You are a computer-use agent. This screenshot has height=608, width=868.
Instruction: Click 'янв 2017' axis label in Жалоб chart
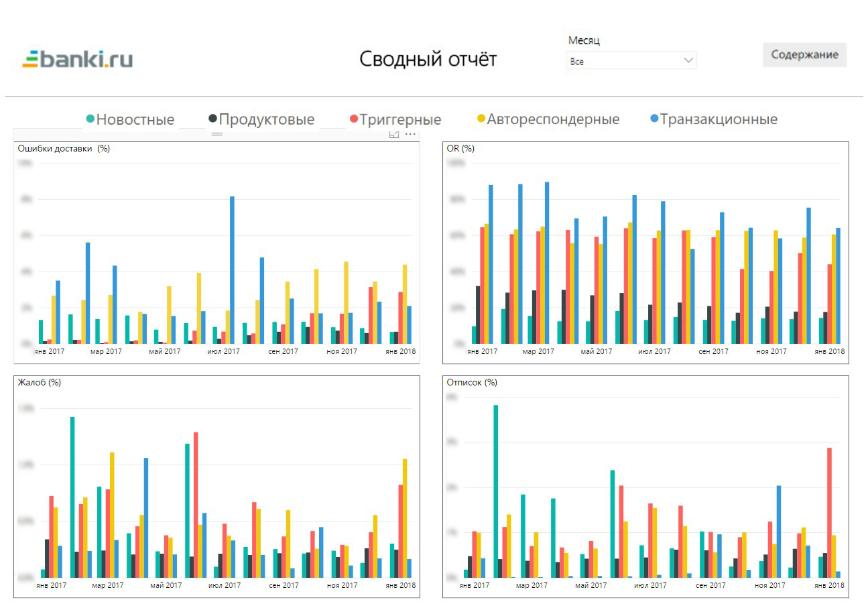(x=51, y=585)
